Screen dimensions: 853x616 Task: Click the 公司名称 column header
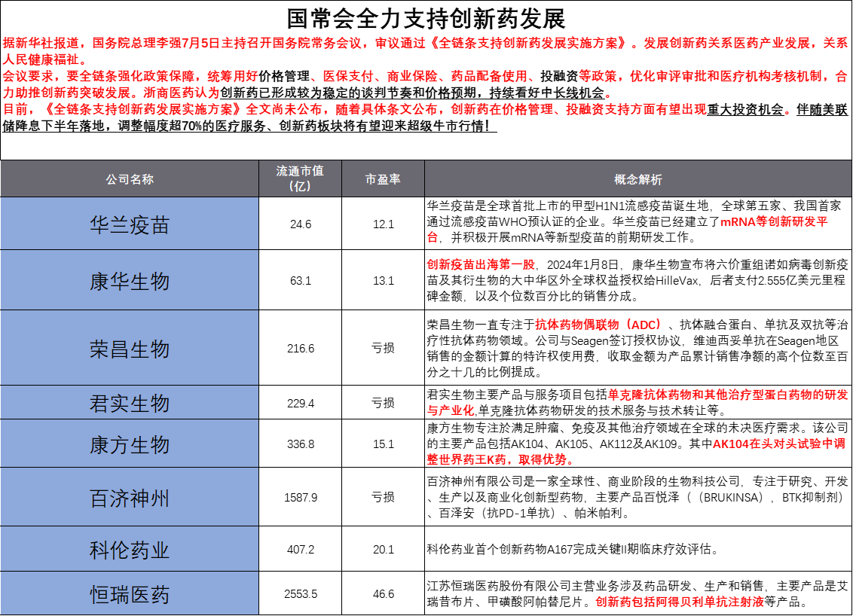point(130,179)
